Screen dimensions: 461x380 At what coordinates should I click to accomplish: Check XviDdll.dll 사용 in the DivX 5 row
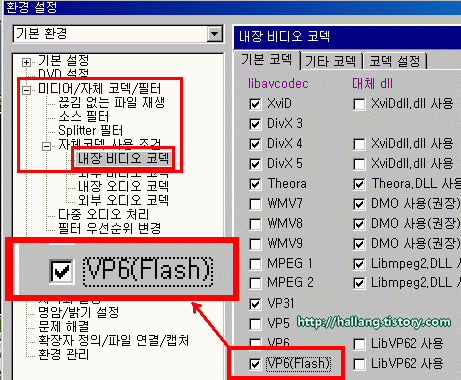(359, 164)
